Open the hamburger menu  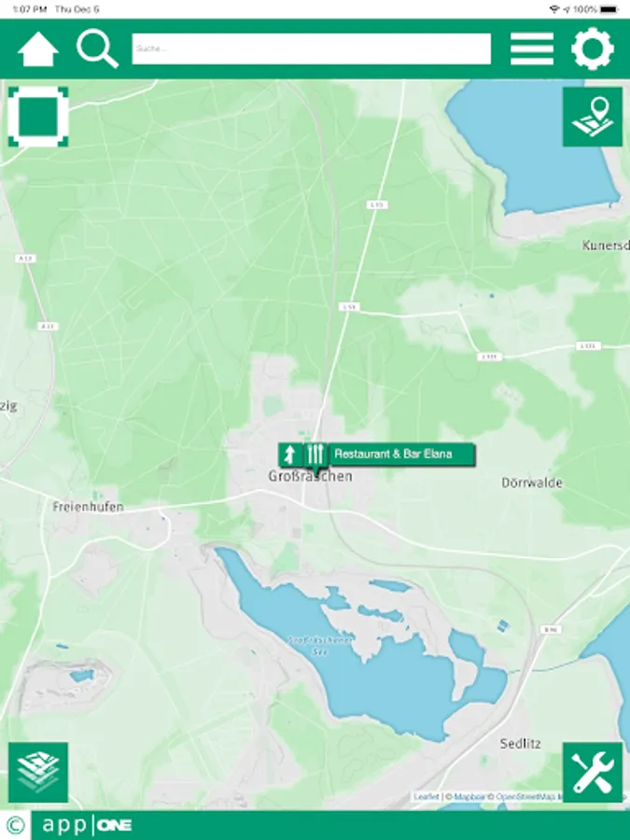[531, 49]
